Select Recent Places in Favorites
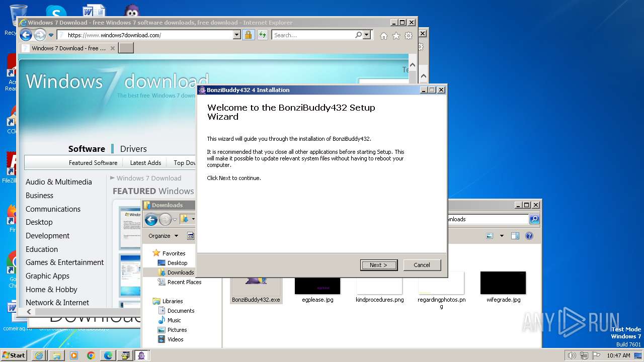 pyautogui.click(x=184, y=282)
